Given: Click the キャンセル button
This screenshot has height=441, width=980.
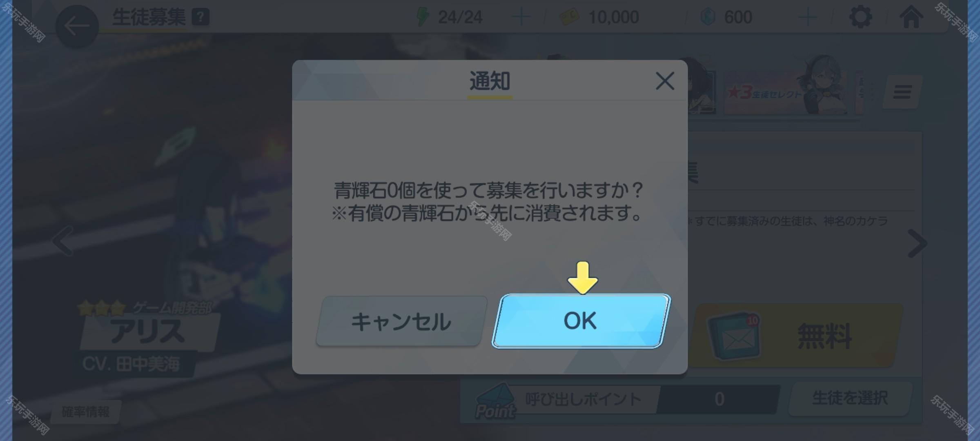Looking at the screenshot, I should (401, 321).
